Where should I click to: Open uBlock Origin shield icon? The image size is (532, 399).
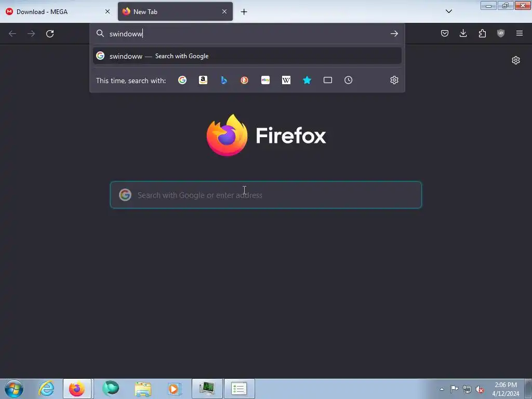[500, 33]
